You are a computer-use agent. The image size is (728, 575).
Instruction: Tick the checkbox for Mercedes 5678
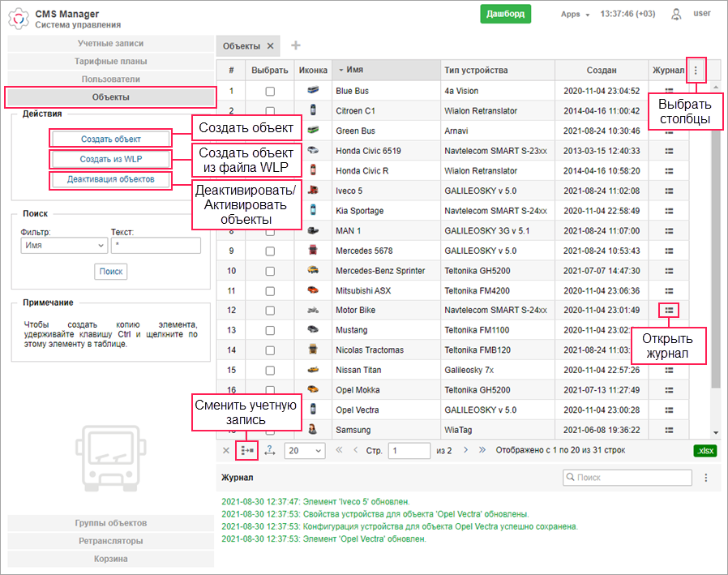click(270, 251)
